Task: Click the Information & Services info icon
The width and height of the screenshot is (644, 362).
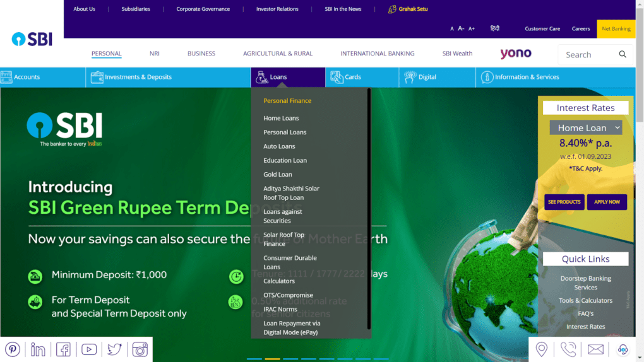Action: (x=487, y=77)
